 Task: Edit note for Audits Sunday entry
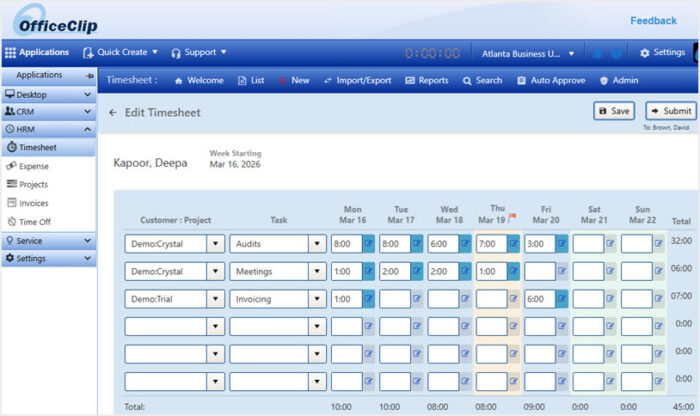pos(658,244)
